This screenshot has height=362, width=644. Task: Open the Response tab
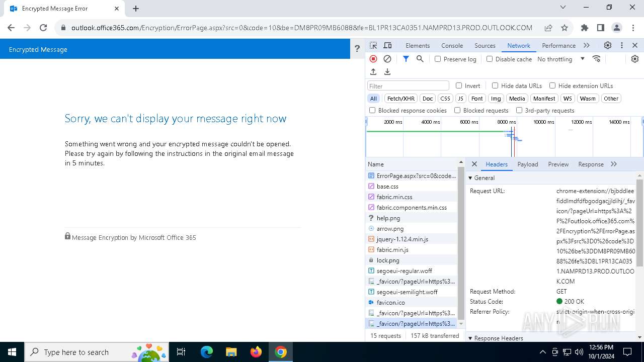coord(591,164)
